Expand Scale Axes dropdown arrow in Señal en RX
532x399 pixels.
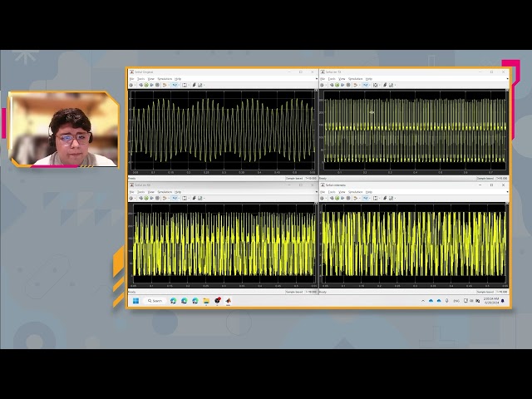click(x=189, y=198)
